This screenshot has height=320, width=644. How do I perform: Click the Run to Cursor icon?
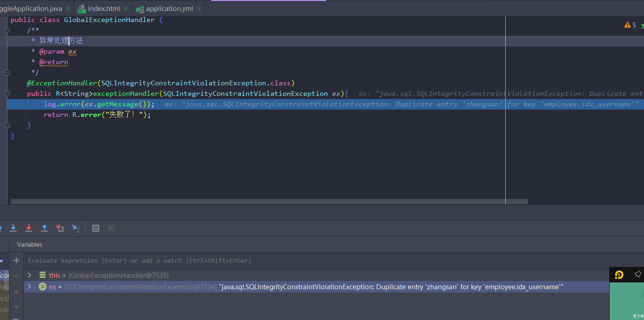[76, 228]
